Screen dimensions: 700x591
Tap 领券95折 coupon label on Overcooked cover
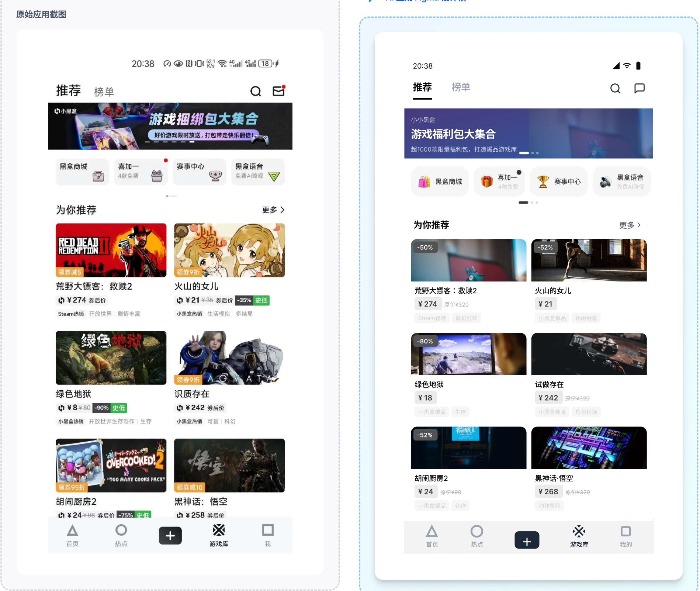coord(72,487)
